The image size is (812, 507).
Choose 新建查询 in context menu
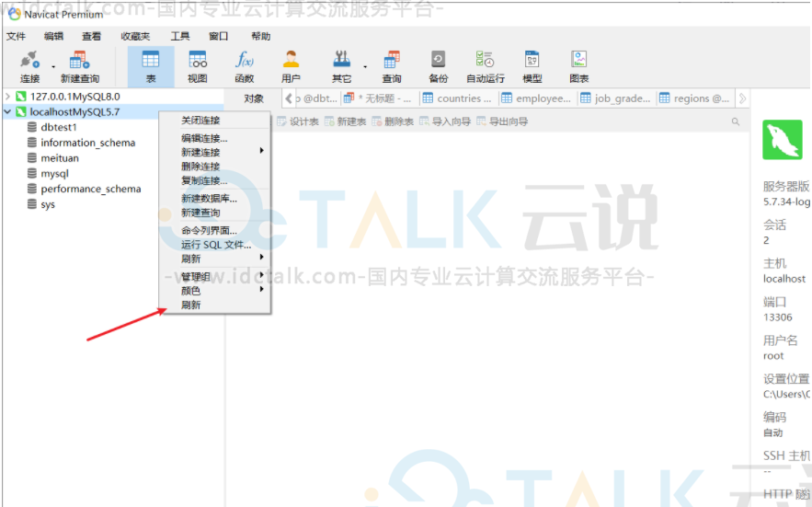214,213
